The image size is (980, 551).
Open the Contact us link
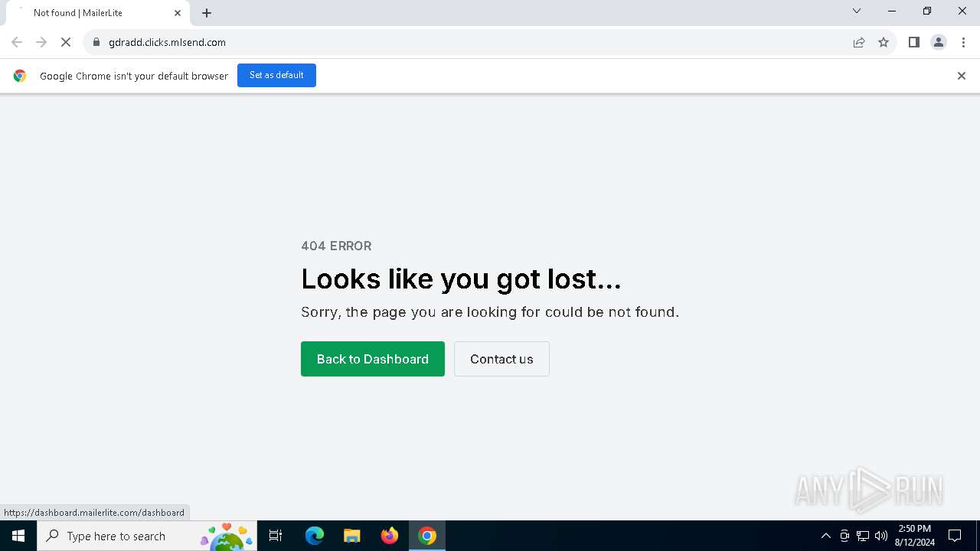501,359
